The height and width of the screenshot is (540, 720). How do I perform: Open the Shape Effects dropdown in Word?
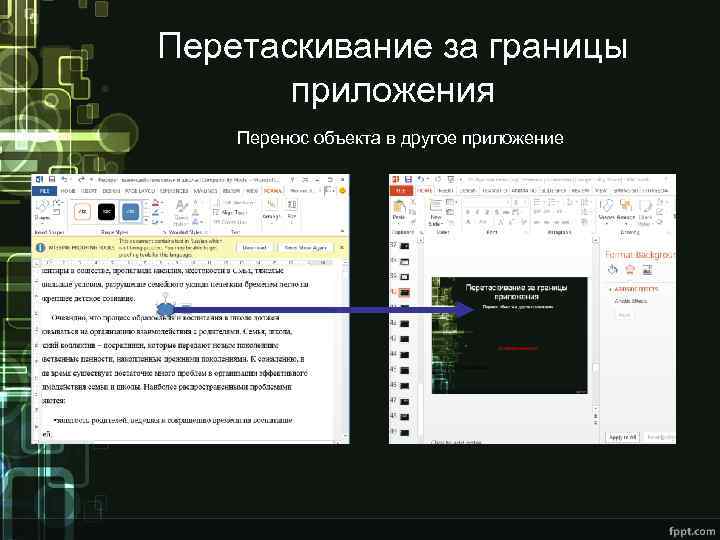(x=157, y=221)
